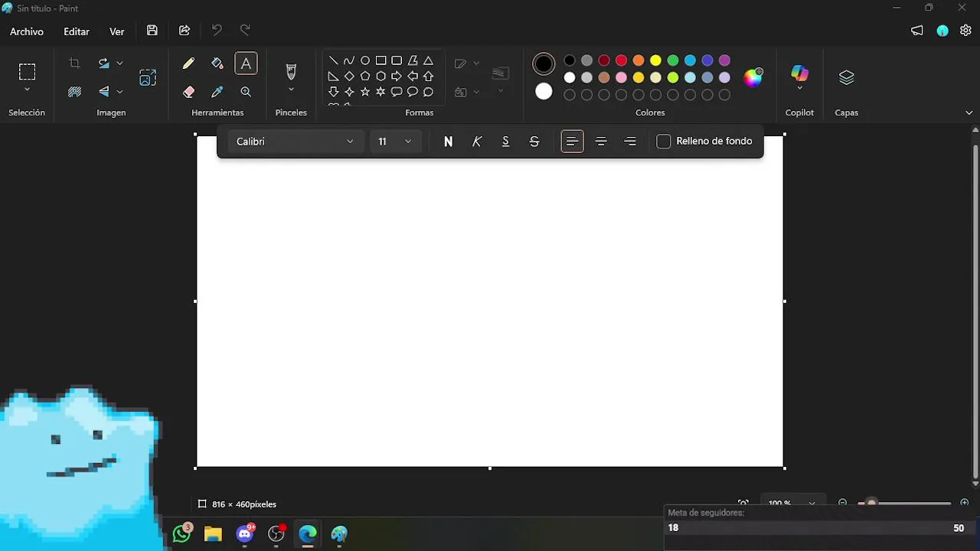Click the zoom slider handle
The height and width of the screenshot is (551, 980).
(x=871, y=503)
